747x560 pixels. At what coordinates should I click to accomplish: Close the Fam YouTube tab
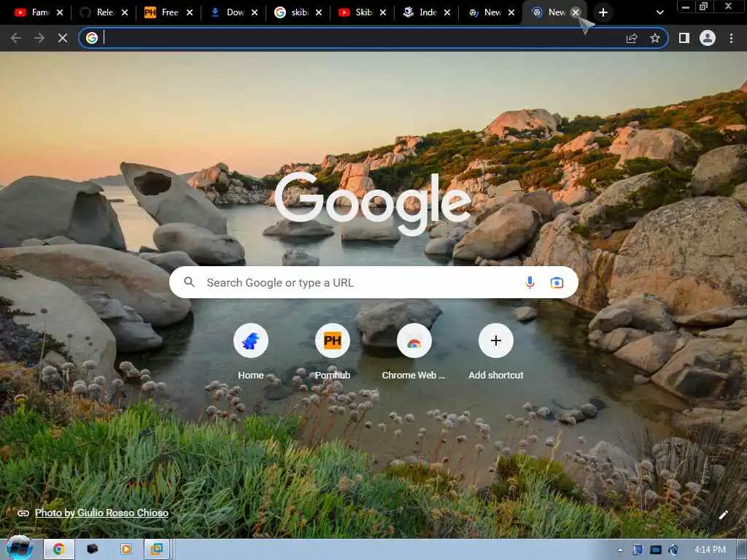[x=60, y=12]
